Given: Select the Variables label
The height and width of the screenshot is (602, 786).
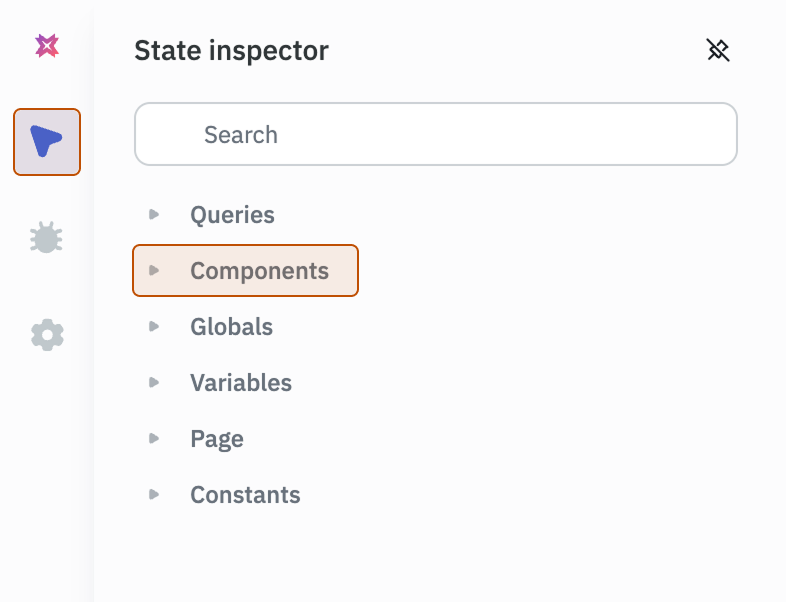Looking at the screenshot, I should point(241,383).
